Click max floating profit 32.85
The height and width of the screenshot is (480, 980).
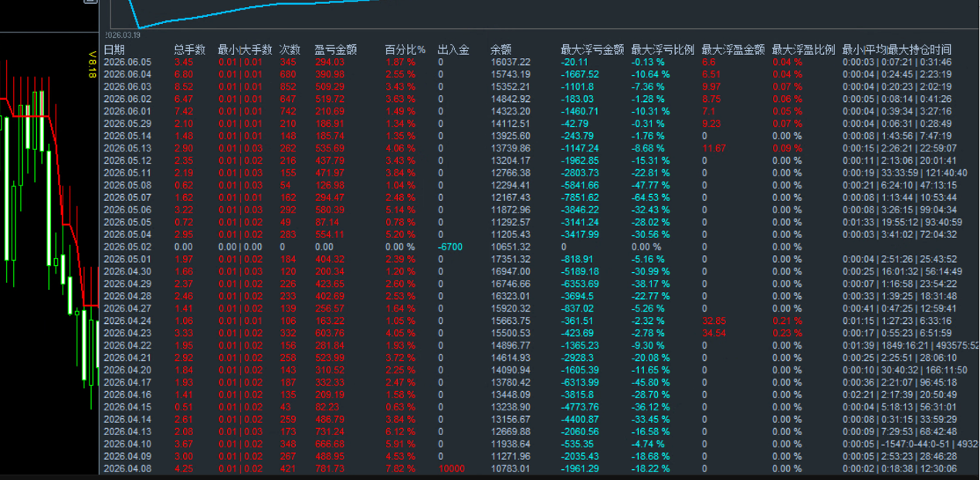pos(714,321)
